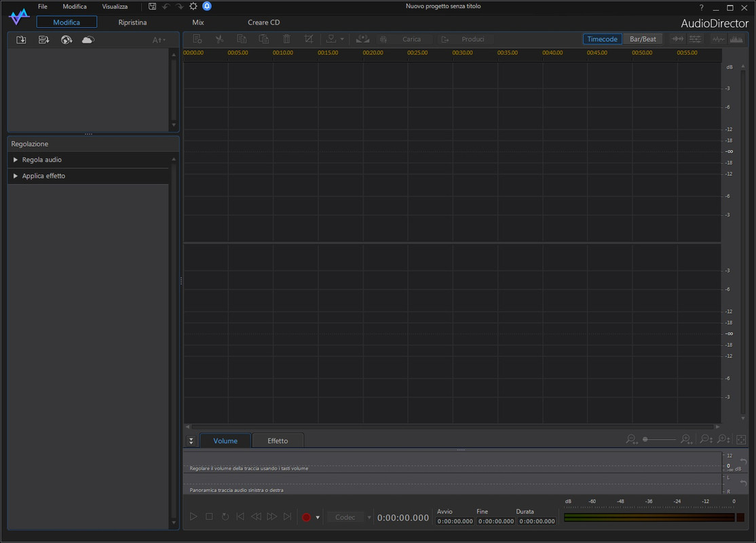Screen dimensions: 756x543
Task: Open the Modifica menu in menu bar
Action: [x=75, y=6]
